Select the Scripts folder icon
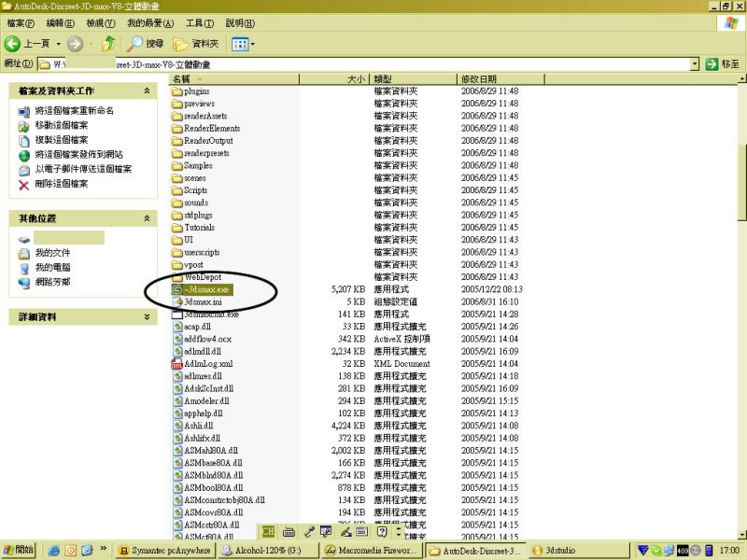 point(177,190)
